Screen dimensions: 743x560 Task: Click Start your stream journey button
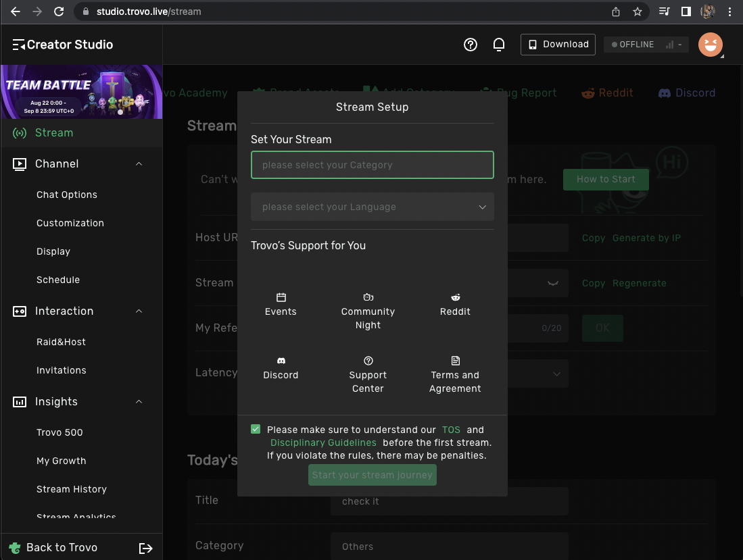[372, 475]
